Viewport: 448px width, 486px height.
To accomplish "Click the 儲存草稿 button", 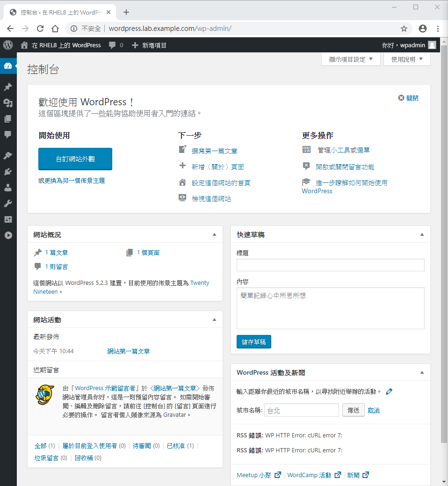I will 254,342.
